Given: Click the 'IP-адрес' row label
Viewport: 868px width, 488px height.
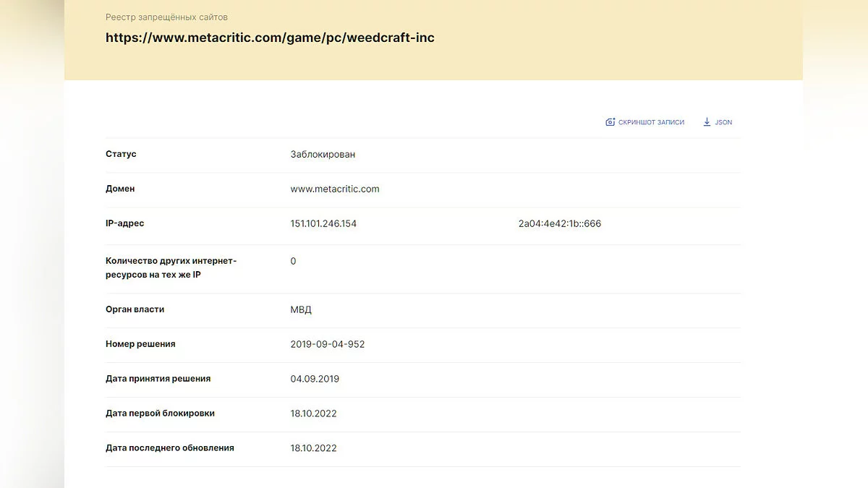Looking at the screenshot, I should (x=124, y=223).
